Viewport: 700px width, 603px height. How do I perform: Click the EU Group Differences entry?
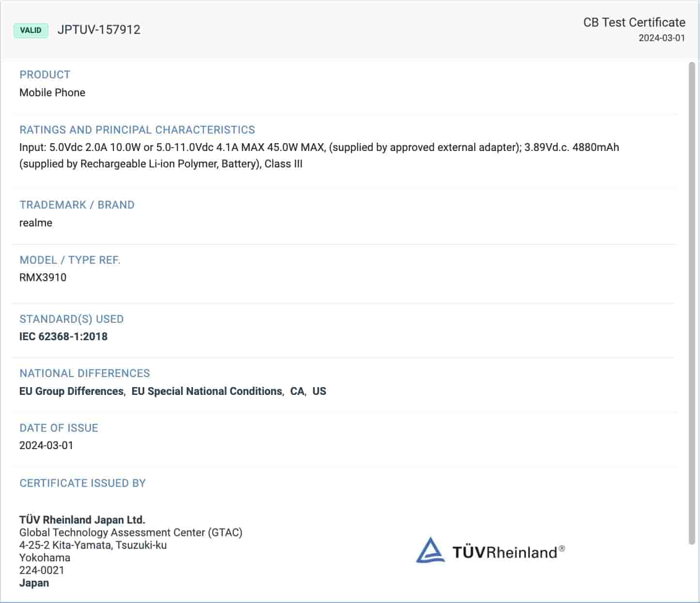coord(71,391)
